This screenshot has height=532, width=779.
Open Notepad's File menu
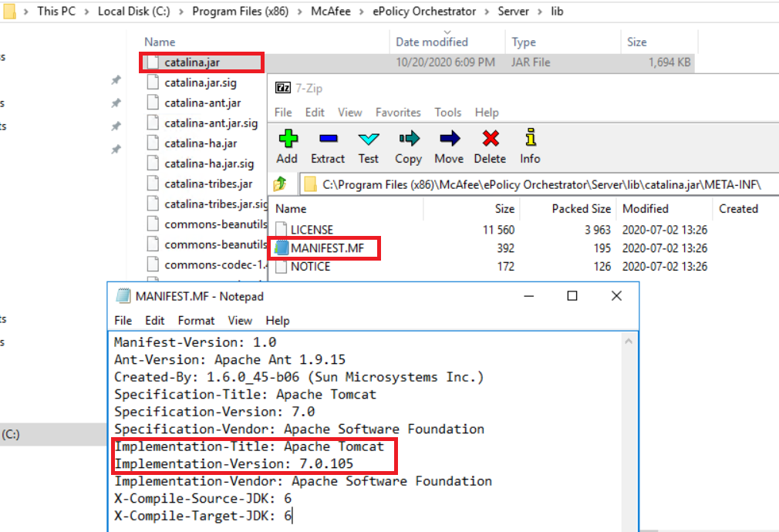tap(123, 321)
